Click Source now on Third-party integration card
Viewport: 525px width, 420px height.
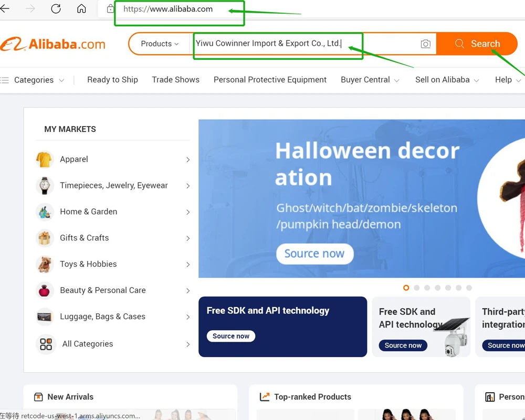pos(503,345)
